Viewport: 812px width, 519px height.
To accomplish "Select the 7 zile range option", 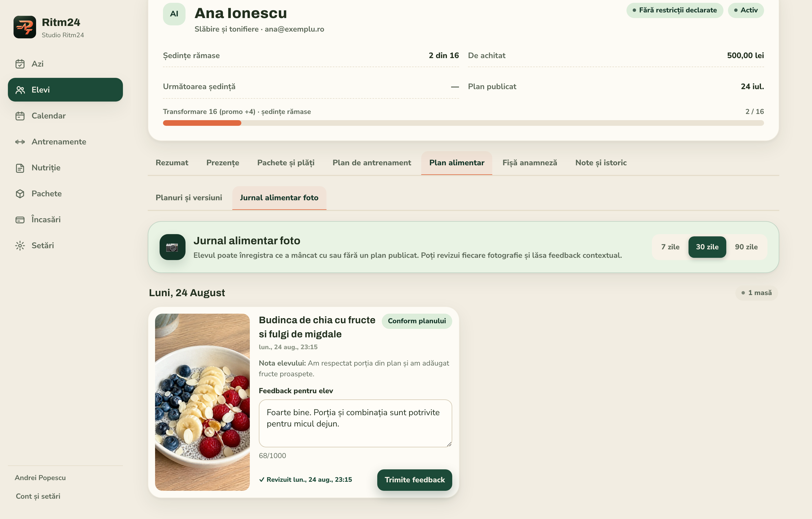I will [670, 247].
